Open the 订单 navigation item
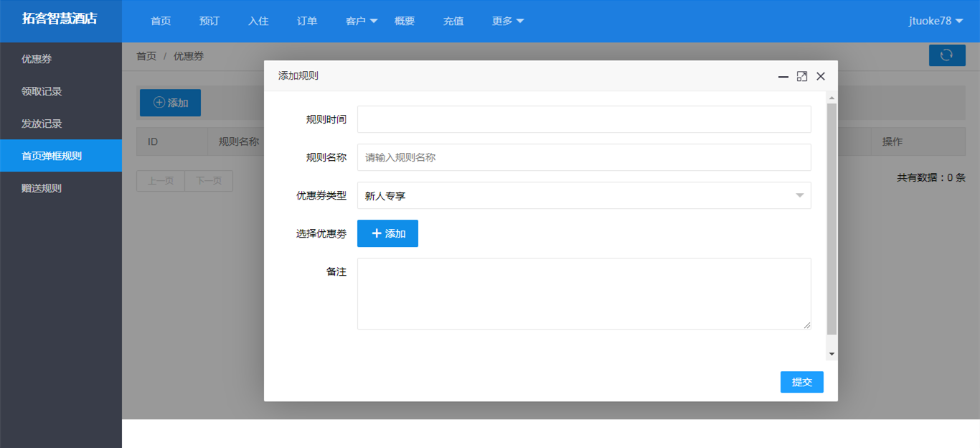The width and height of the screenshot is (980, 448). point(307,21)
